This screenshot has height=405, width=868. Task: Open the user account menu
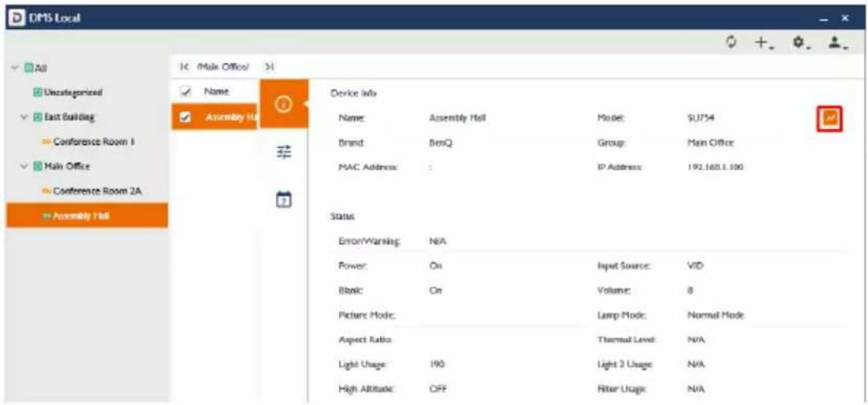(x=839, y=42)
